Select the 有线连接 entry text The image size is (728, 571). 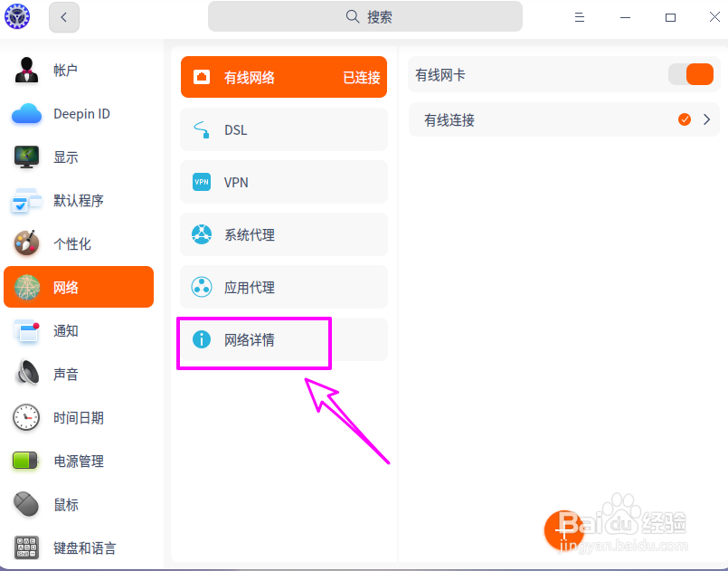point(449,119)
